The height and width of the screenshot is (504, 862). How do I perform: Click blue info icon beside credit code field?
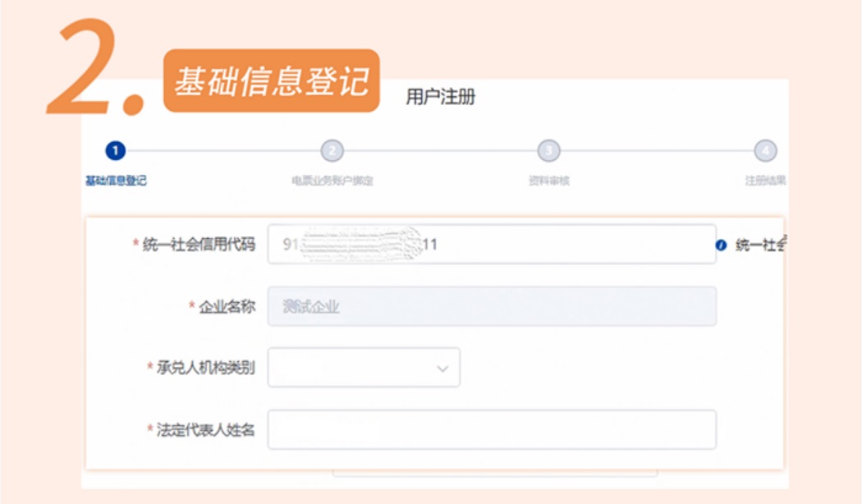(x=722, y=245)
